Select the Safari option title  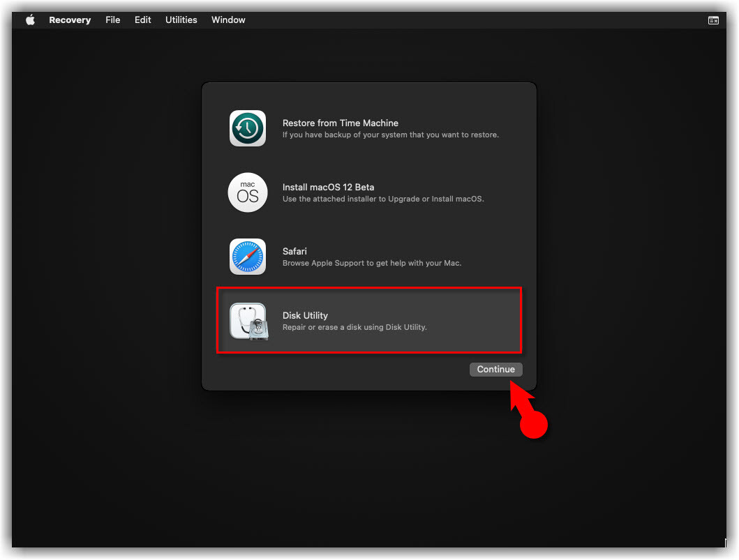(x=294, y=251)
